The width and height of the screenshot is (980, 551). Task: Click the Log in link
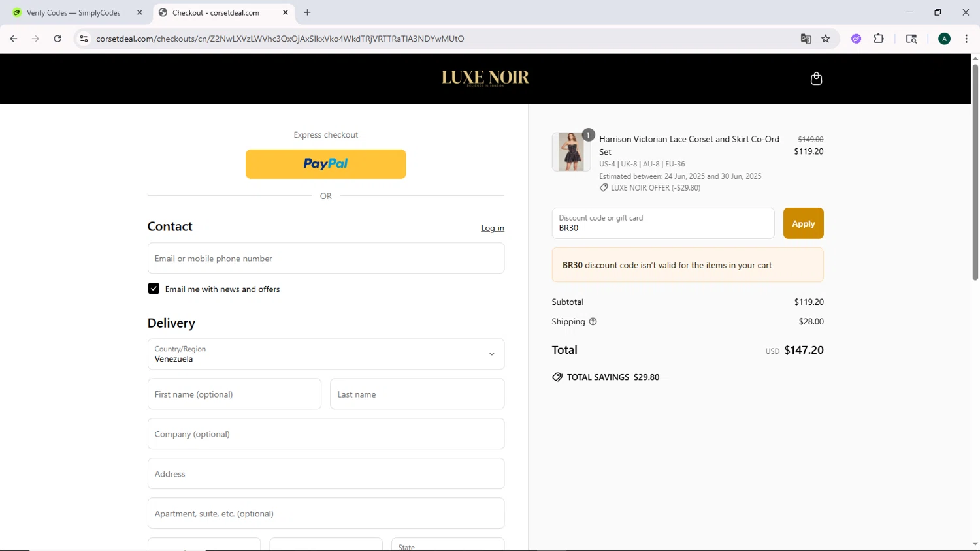click(493, 228)
